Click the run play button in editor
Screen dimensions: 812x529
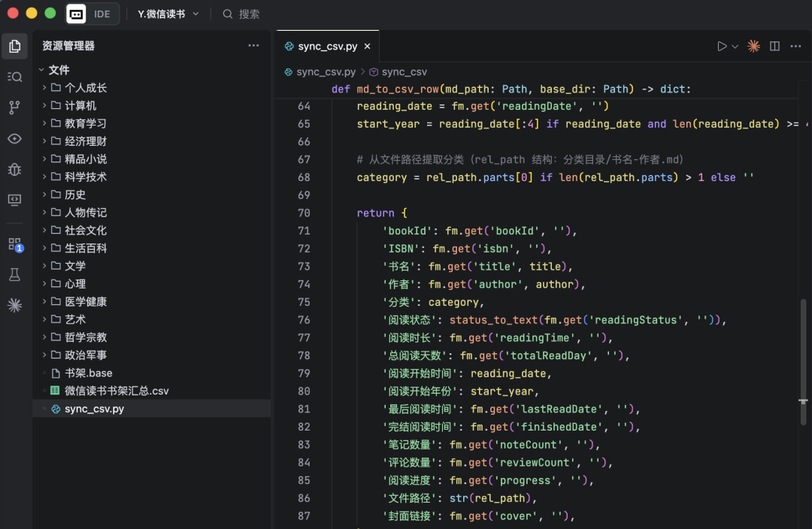tap(722, 47)
